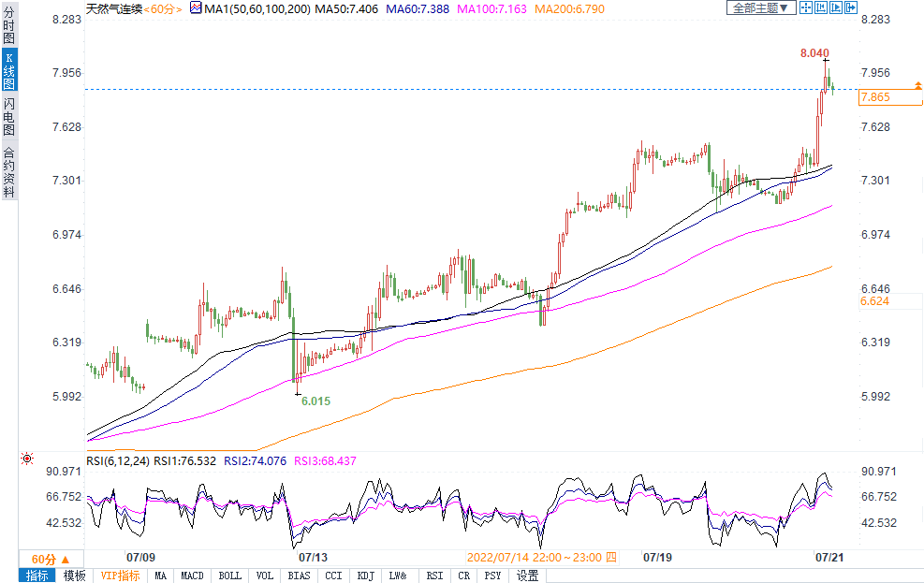Switch to the 模板 bottom tab
924x583 pixels.
pyautogui.click(x=75, y=576)
